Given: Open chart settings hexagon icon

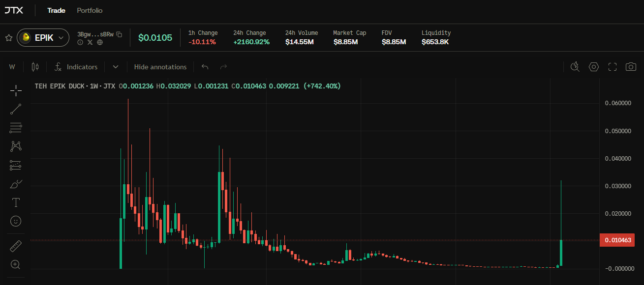Looking at the screenshot, I should point(594,67).
